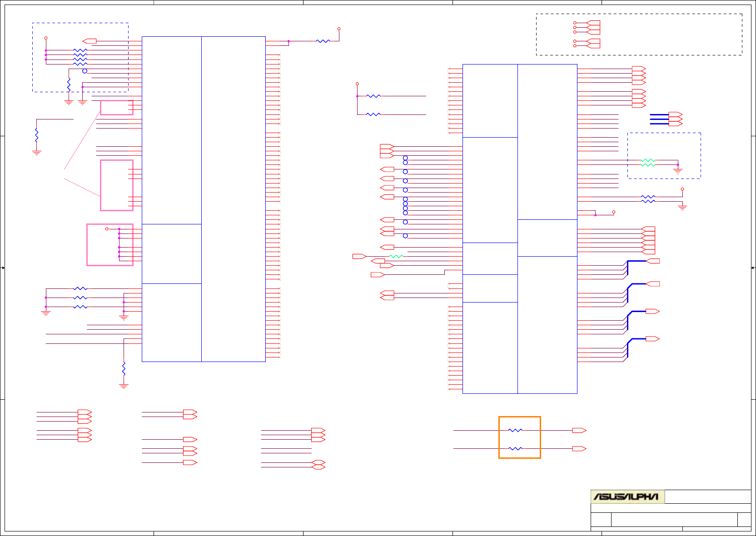Click the output port after the lower orange-box resistor
756x536 pixels.
coord(579,448)
